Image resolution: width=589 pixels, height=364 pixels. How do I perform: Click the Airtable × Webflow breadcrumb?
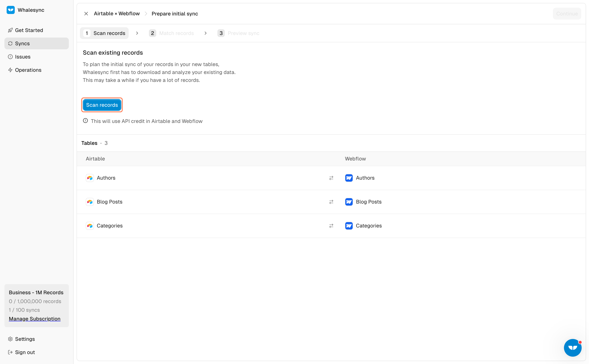click(x=117, y=13)
